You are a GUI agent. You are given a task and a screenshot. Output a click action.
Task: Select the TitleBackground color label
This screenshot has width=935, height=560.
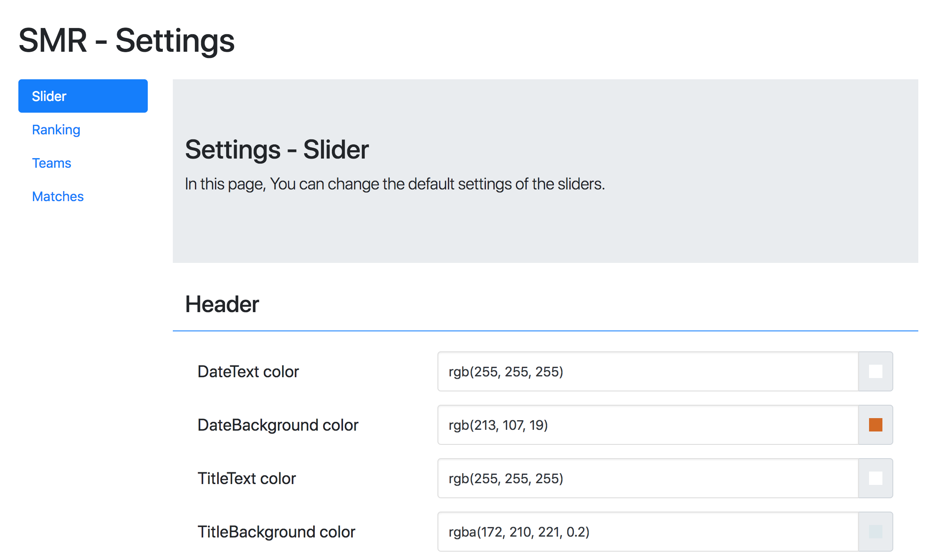(276, 532)
